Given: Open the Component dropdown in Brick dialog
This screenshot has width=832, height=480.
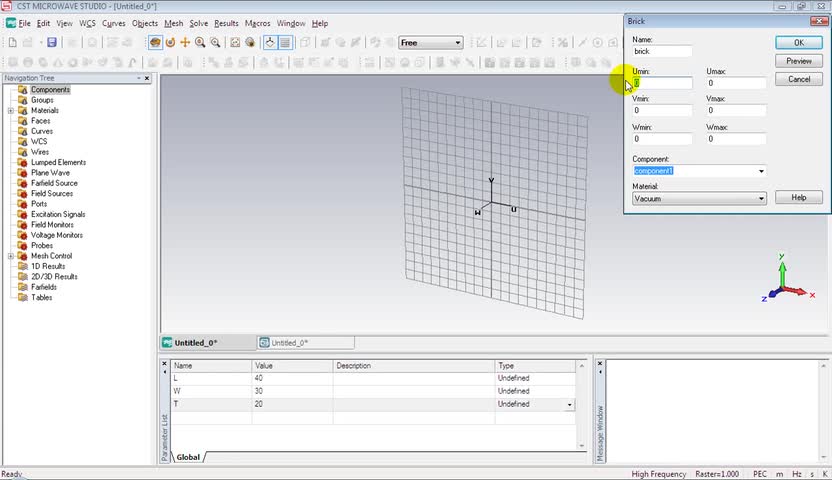Looking at the screenshot, I should 761,171.
